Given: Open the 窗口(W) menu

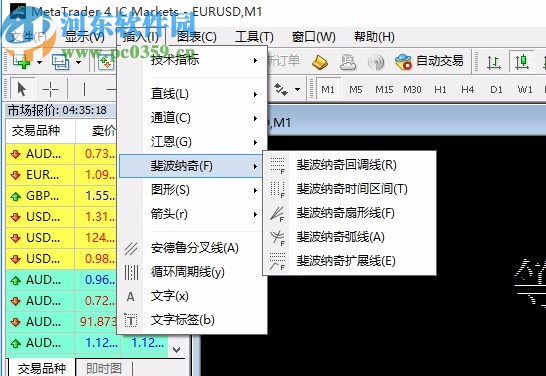Looking at the screenshot, I should pos(314,37).
